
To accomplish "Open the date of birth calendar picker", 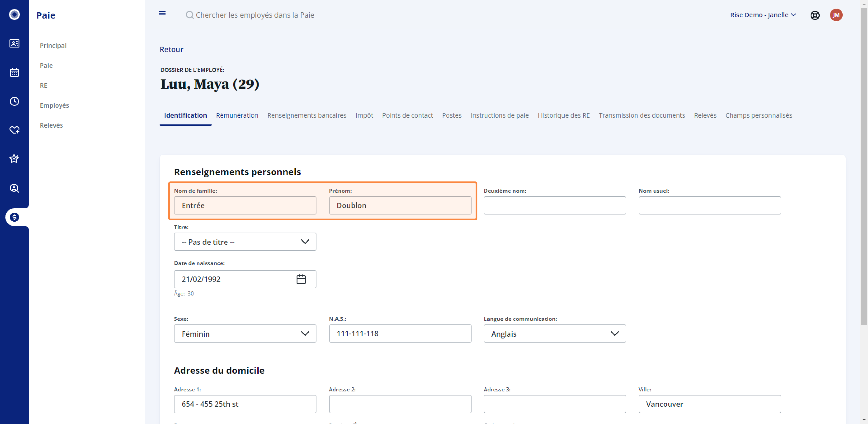I will coord(301,279).
